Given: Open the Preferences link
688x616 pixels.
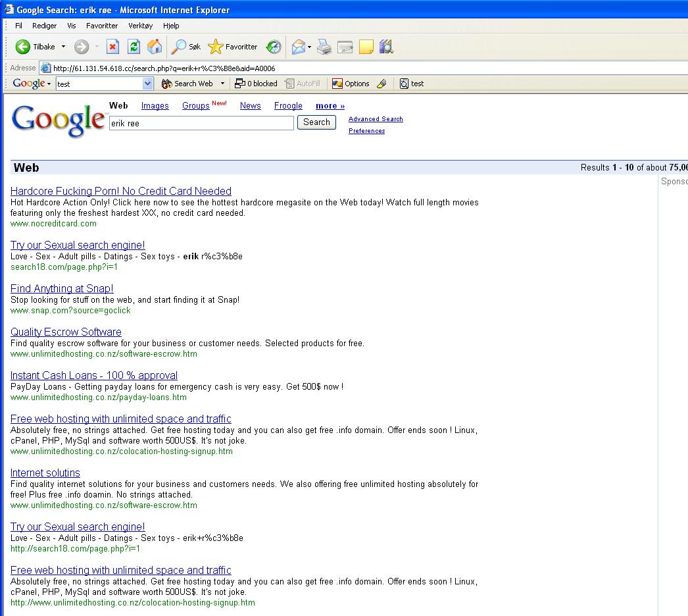Looking at the screenshot, I should click(x=366, y=131).
